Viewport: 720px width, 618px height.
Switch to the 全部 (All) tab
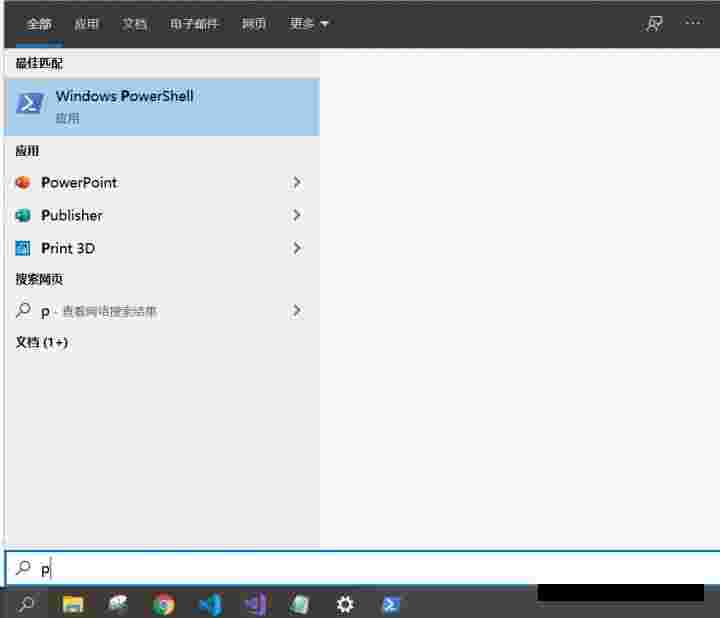point(39,23)
